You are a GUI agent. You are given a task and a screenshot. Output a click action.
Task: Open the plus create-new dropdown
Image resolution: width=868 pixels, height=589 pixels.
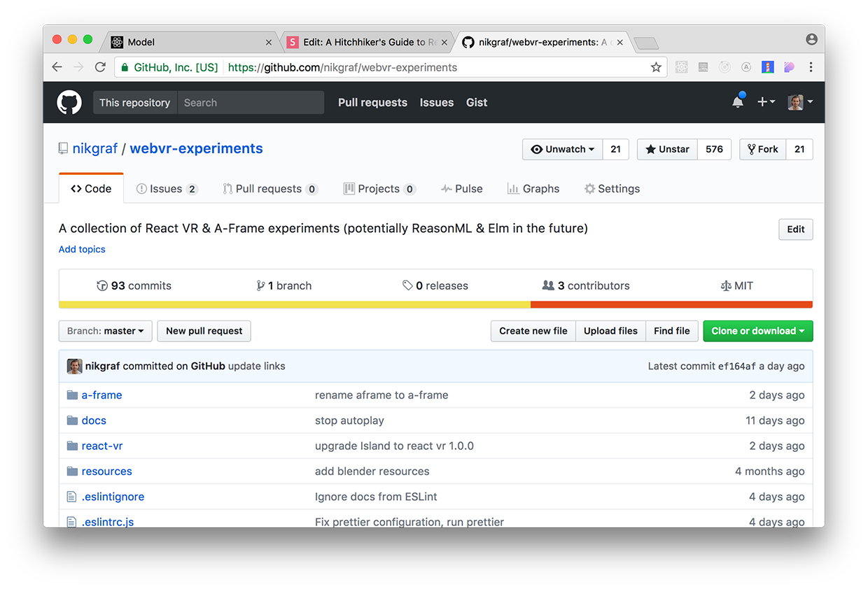pos(766,102)
